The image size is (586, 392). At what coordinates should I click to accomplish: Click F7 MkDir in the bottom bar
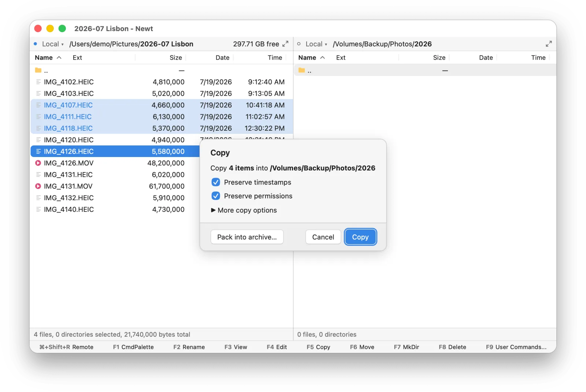pos(407,347)
